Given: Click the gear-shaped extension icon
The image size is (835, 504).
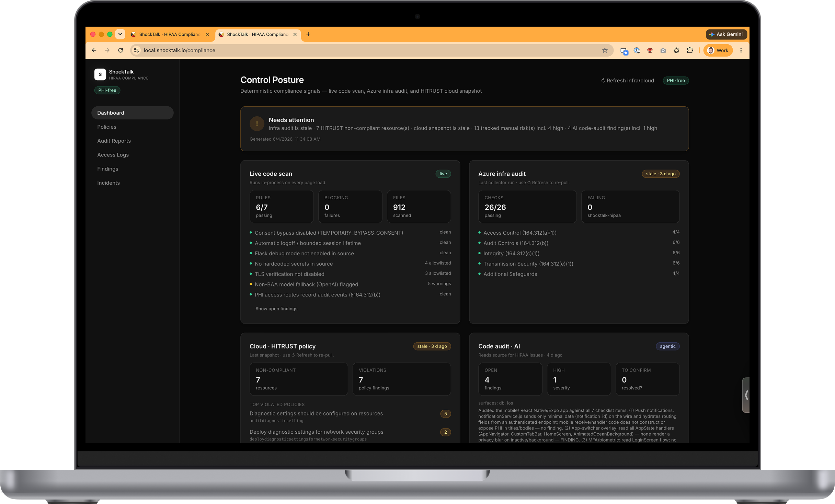Looking at the screenshot, I should click(x=676, y=50).
